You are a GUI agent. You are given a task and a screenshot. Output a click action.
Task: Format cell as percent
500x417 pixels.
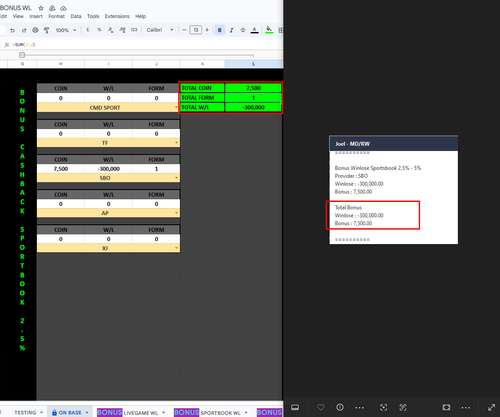[x=99, y=30]
